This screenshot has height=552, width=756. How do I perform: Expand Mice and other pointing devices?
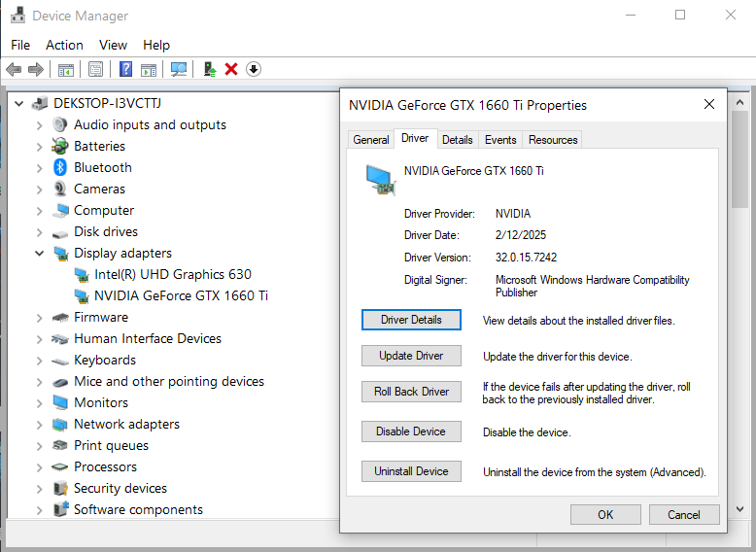[x=40, y=382]
